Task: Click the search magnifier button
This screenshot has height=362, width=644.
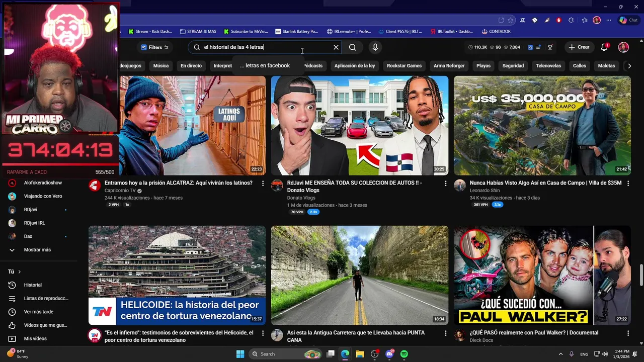Action: tap(352, 47)
